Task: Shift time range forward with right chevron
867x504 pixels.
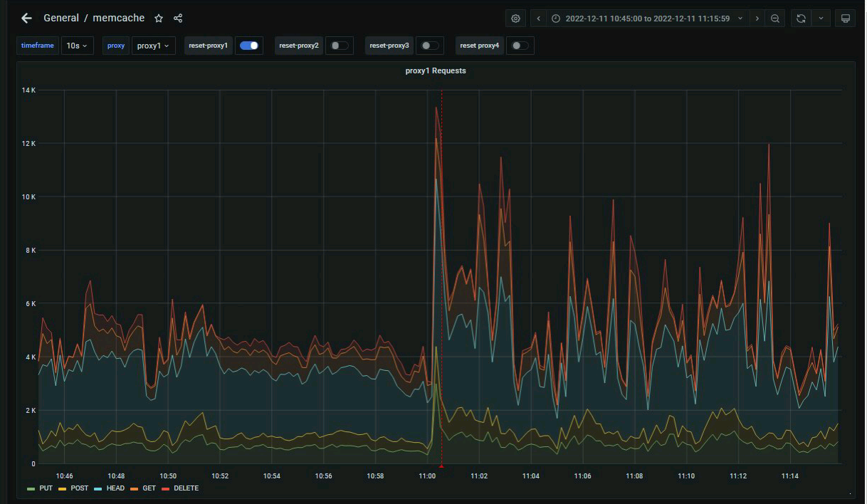Action: [x=757, y=19]
